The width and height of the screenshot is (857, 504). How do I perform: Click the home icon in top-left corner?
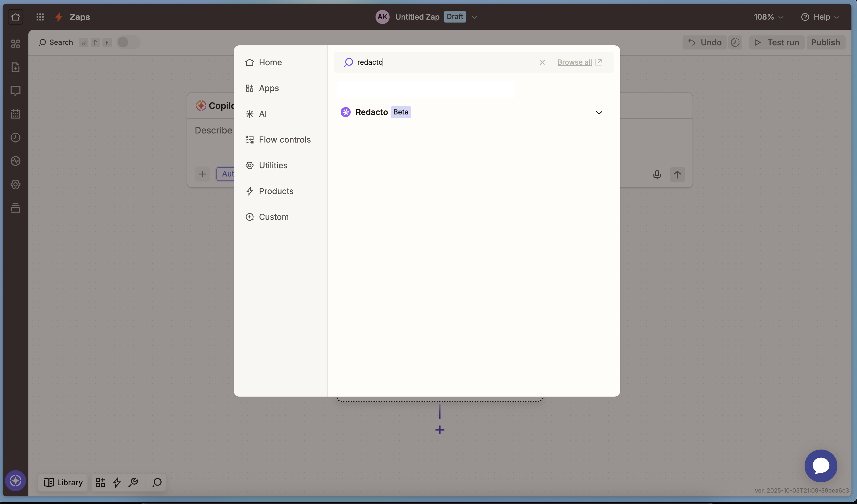(15, 17)
